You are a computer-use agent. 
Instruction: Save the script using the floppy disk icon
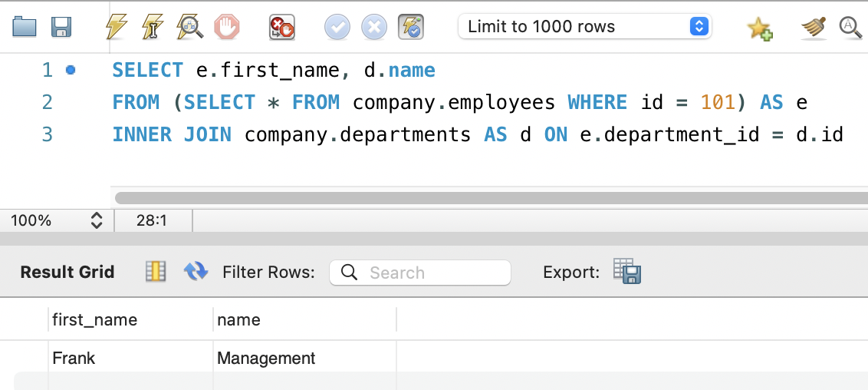click(61, 27)
